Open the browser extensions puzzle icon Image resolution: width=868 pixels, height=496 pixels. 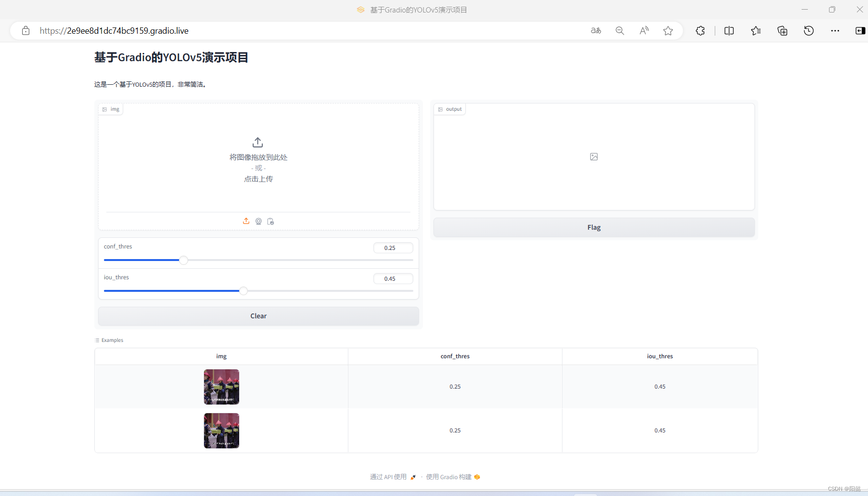click(x=700, y=31)
